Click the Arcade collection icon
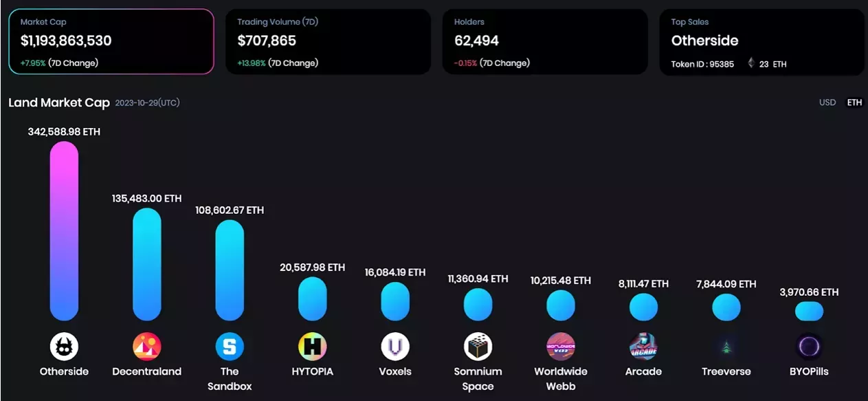The image size is (868, 401). pos(643,346)
